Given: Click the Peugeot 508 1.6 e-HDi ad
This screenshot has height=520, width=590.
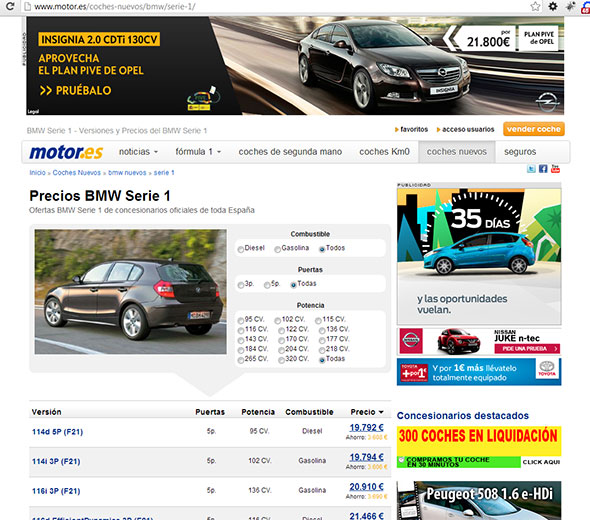Looking at the screenshot, I should tap(479, 500).
